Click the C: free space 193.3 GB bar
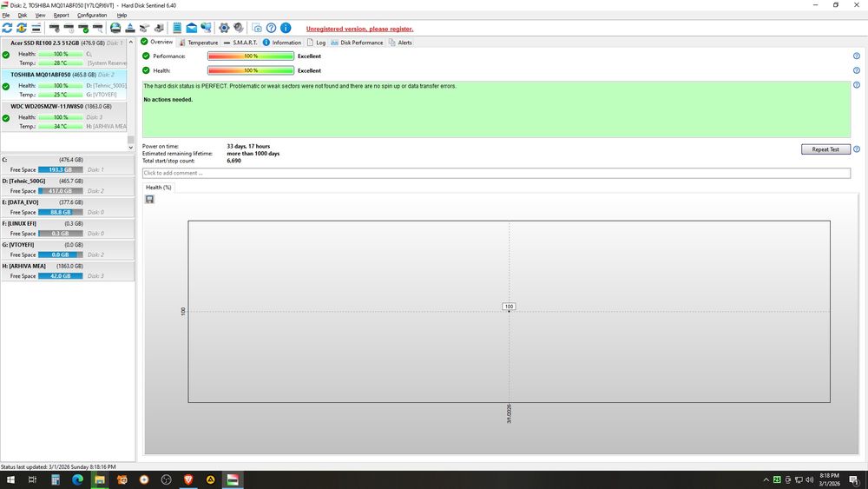This screenshot has width=868, height=489. [61, 170]
